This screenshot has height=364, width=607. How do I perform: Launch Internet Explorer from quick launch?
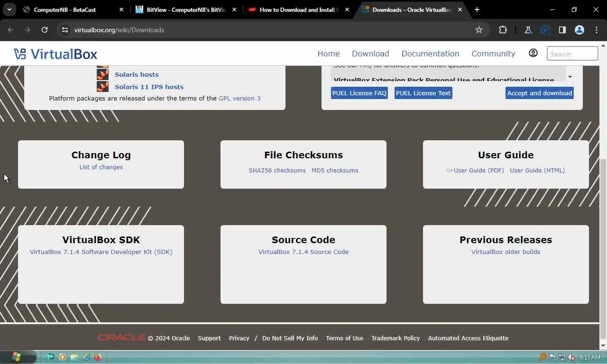[86, 357]
